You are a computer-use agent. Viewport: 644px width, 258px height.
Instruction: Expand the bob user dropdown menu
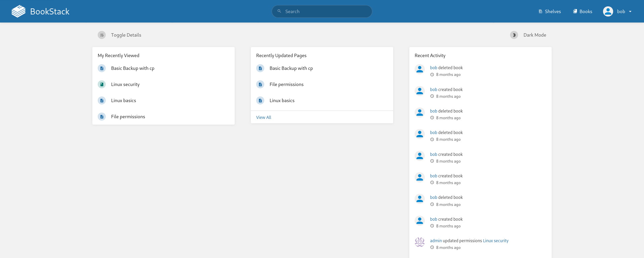(617, 11)
